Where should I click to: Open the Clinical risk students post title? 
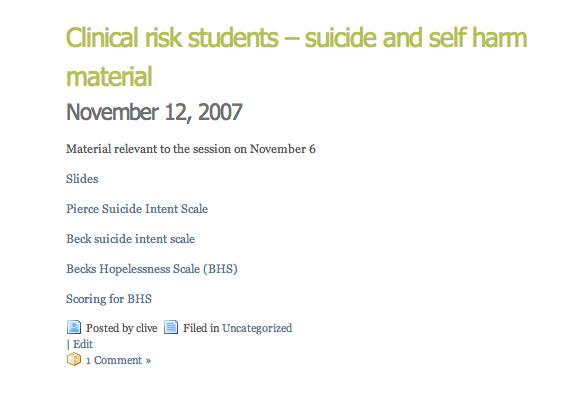click(x=296, y=57)
